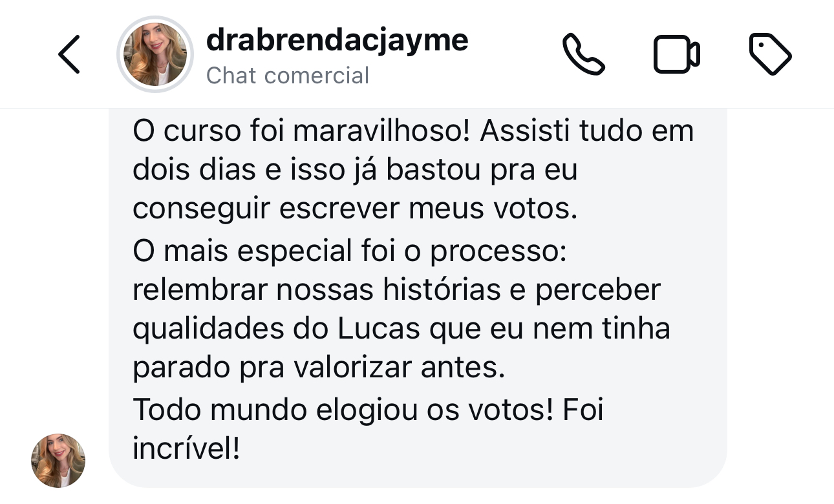Click the word "Foi" ending the second-last line
This screenshot has width=834, height=504.
583,410
